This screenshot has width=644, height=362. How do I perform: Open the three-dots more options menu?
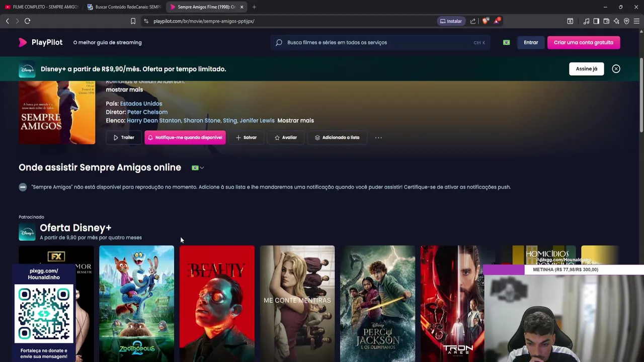(x=378, y=137)
